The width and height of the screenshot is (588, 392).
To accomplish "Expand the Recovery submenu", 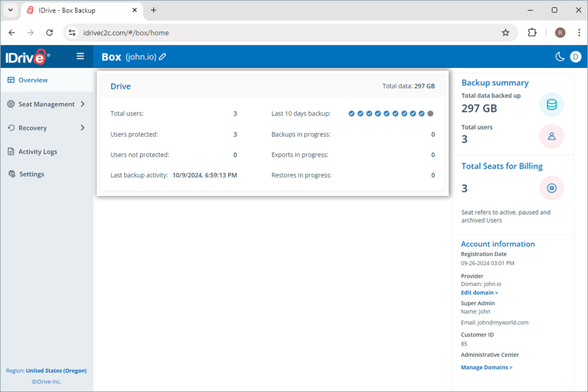I will coord(82,128).
